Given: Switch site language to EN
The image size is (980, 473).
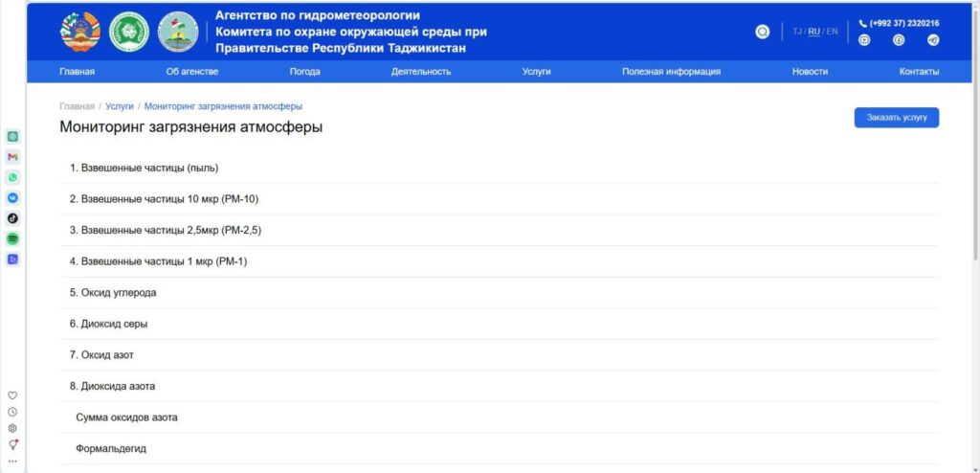Looking at the screenshot, I should pos(832,32).
